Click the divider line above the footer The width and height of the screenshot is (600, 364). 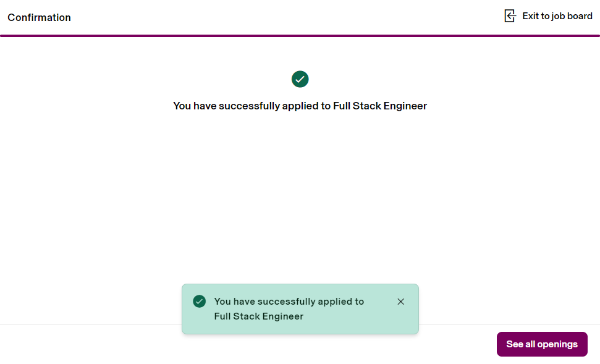[93, 324]
